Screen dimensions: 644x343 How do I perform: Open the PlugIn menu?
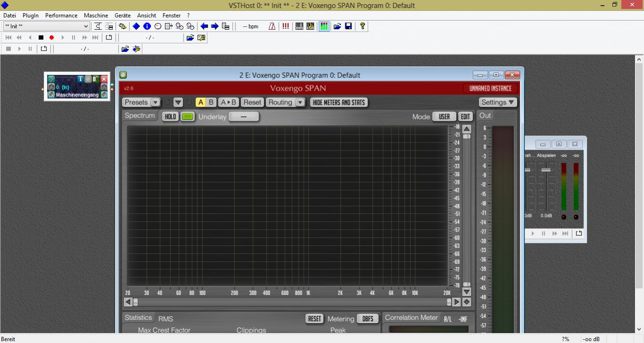31,16
